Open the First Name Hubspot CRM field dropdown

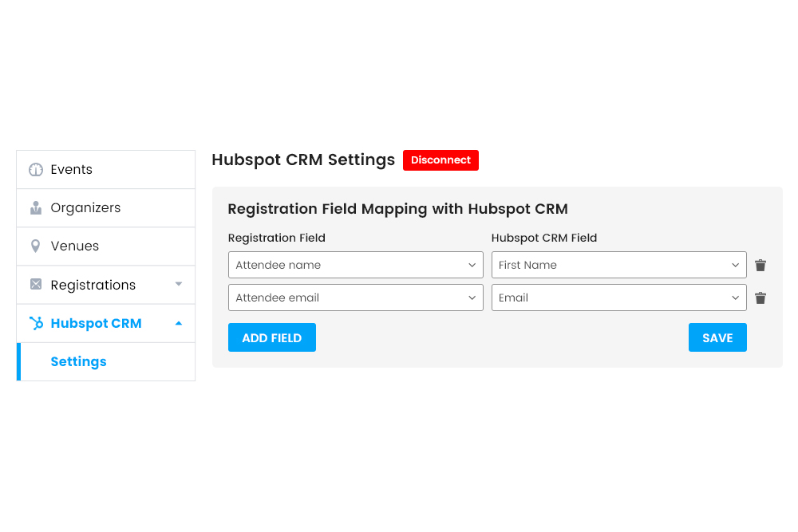[x=618, y=265]
